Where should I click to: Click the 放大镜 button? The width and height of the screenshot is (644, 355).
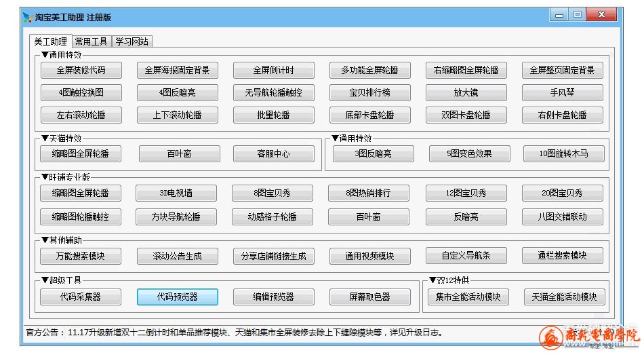[x=466, y=92]
